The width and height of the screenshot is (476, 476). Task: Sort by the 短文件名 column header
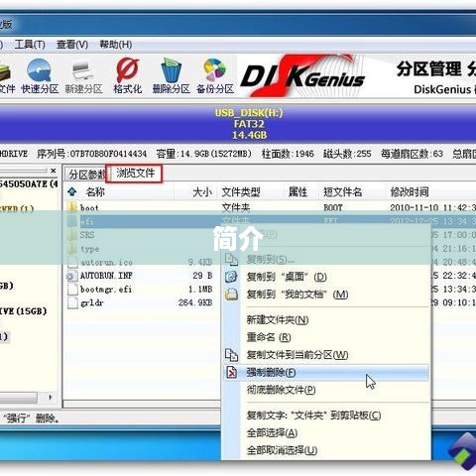(x=342, y=192)
